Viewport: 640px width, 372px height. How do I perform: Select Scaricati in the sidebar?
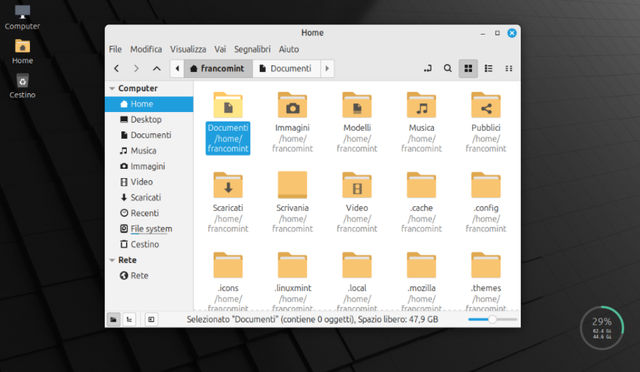(149, 198)
